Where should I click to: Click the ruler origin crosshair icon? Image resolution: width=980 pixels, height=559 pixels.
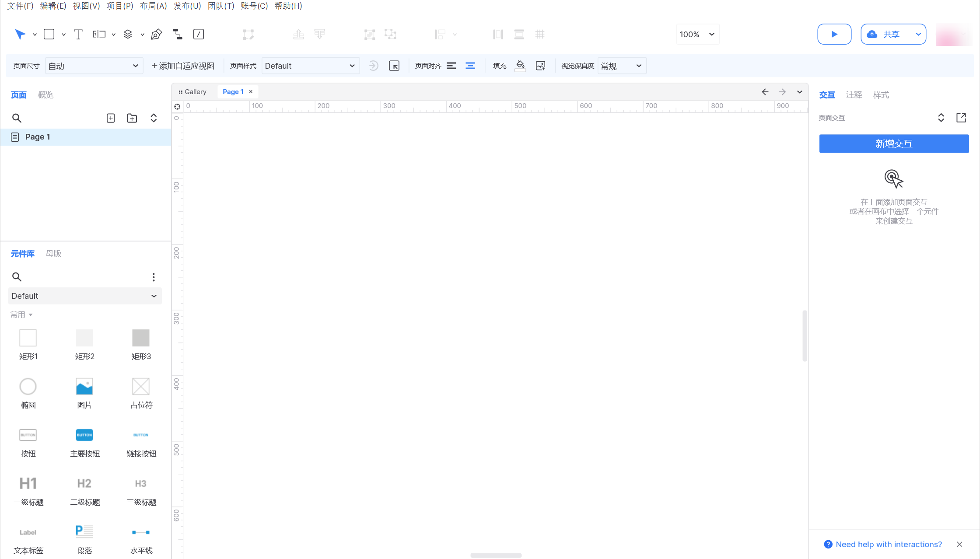click(177, 106)
